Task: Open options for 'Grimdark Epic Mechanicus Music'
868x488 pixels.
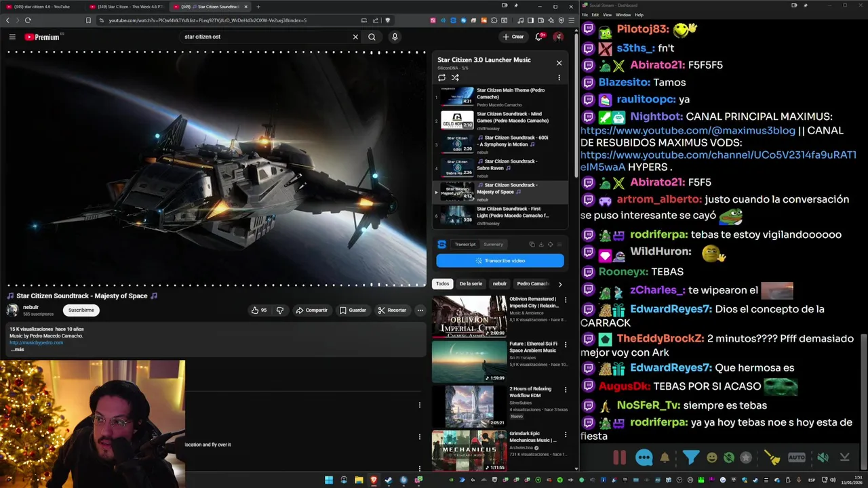Action: click(x=566, y=434)
